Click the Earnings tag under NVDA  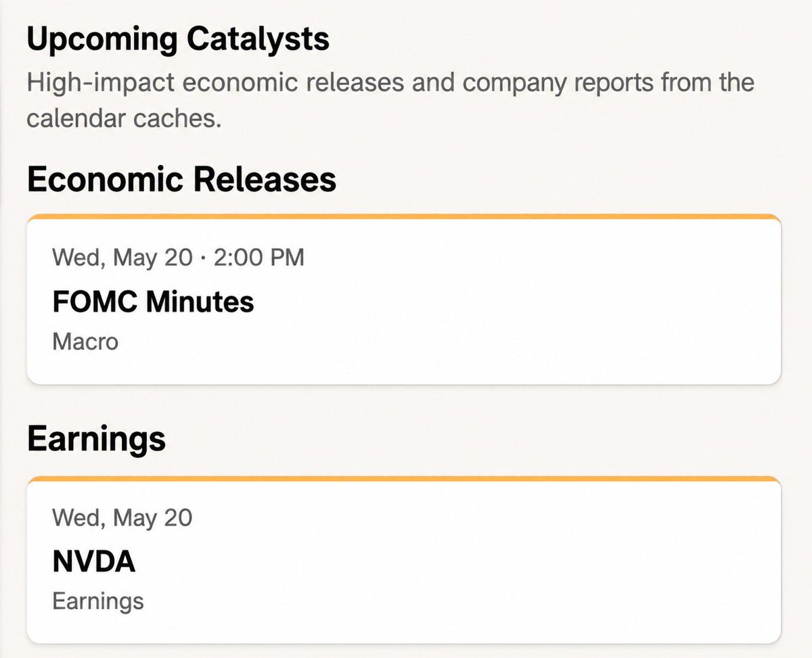click(98, 601)
